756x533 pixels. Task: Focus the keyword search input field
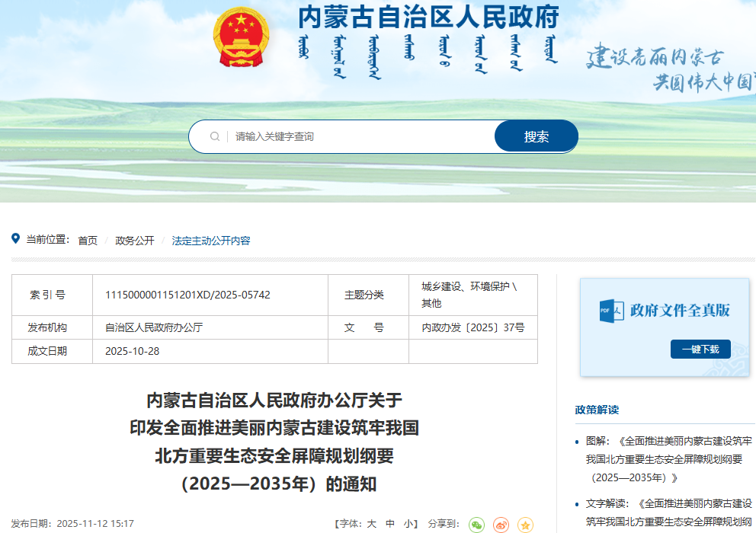point(358,137)
